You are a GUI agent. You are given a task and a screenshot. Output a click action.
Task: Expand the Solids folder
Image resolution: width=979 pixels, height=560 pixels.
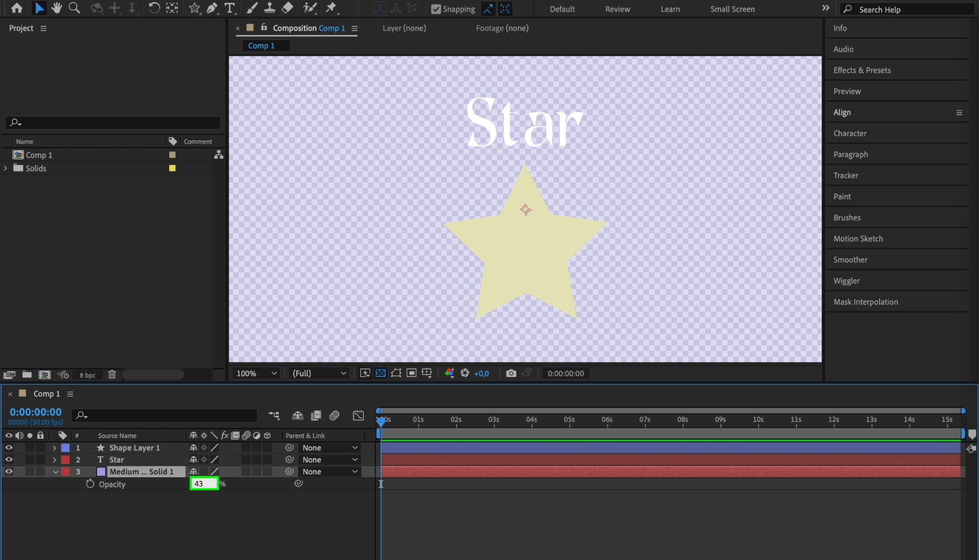(x=6, y=168)
